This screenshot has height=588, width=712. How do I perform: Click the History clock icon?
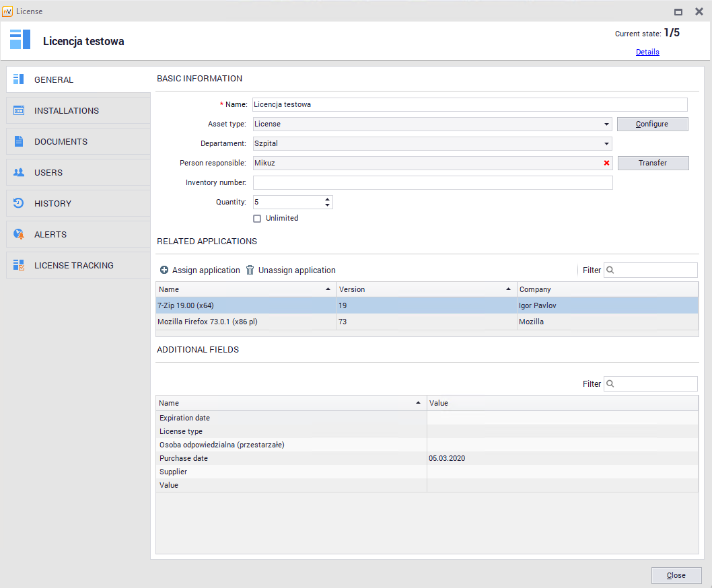point(19,203)
